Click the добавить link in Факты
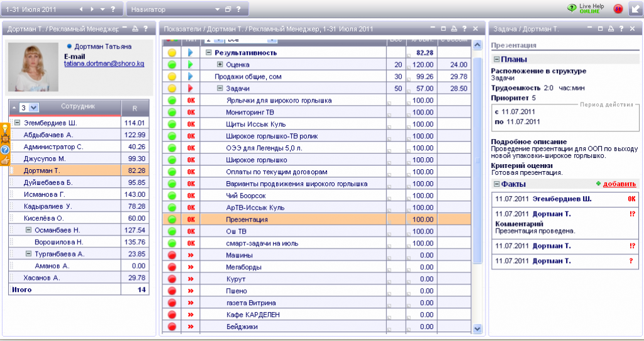 pos(619,184)
